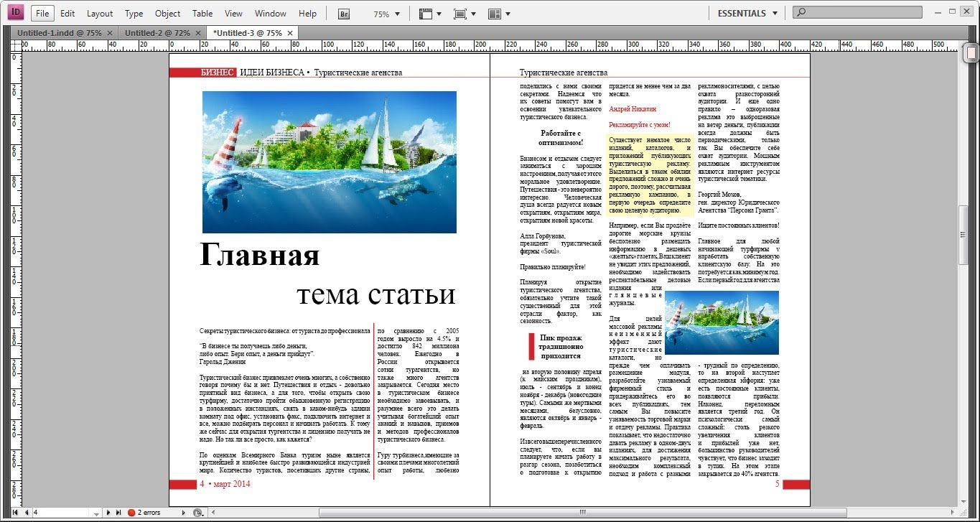Click the InDesign application icon

(x=16, y=13)
